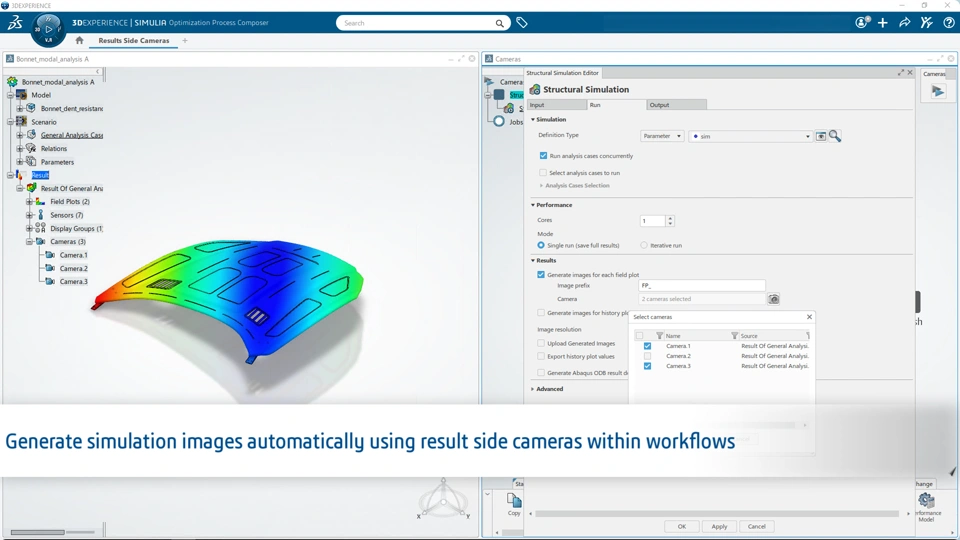Click the Apply button
Image resolution: width=960 pixels, height=540 pixels.
[719, 527]
